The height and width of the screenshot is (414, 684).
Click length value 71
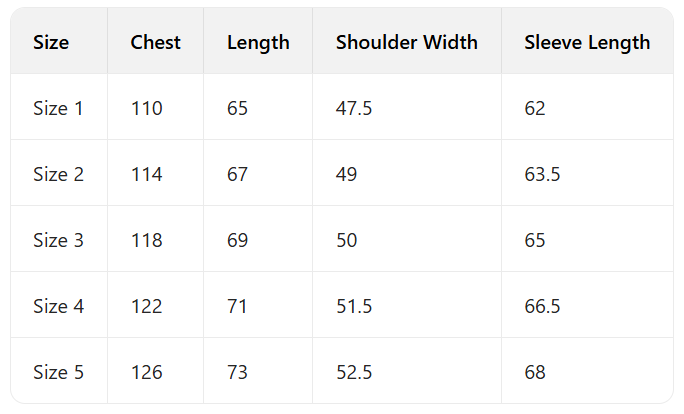pos(238,306)
